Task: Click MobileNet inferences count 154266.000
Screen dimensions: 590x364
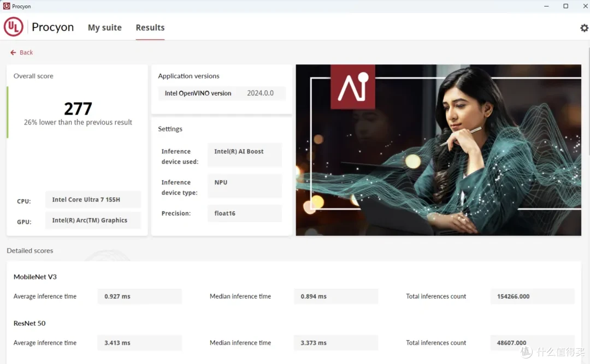Action: [533, 296]
